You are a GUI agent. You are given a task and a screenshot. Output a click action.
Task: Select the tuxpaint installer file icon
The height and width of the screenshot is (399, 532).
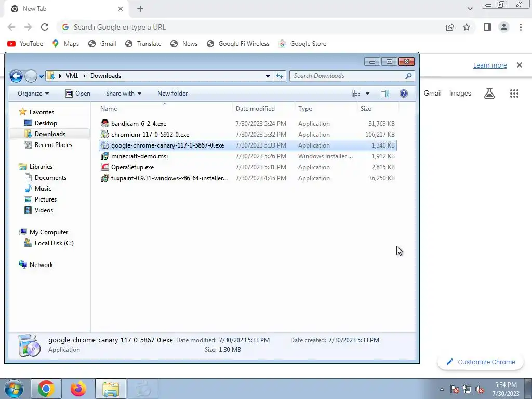click(x=105, y=178)
